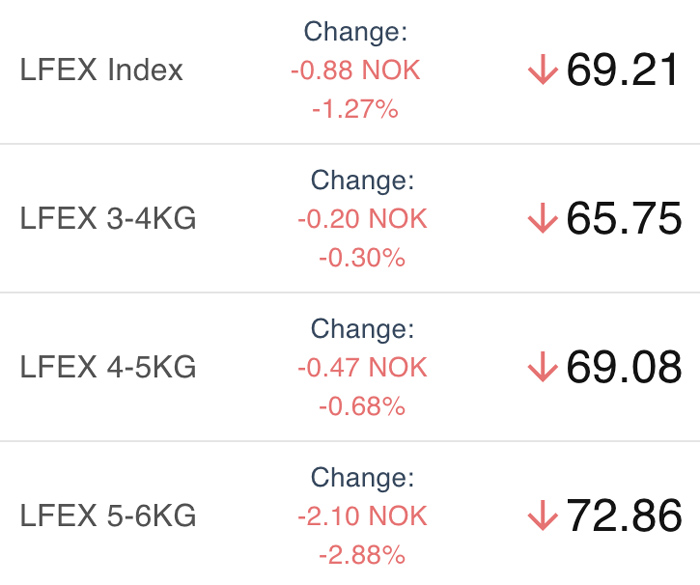Click the -0.88 NOK change value

(x=356, y=71)
